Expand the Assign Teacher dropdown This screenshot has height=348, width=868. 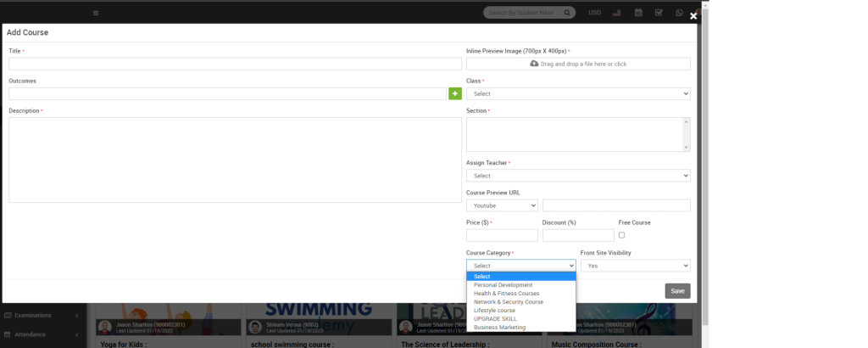tap(578, 176)
